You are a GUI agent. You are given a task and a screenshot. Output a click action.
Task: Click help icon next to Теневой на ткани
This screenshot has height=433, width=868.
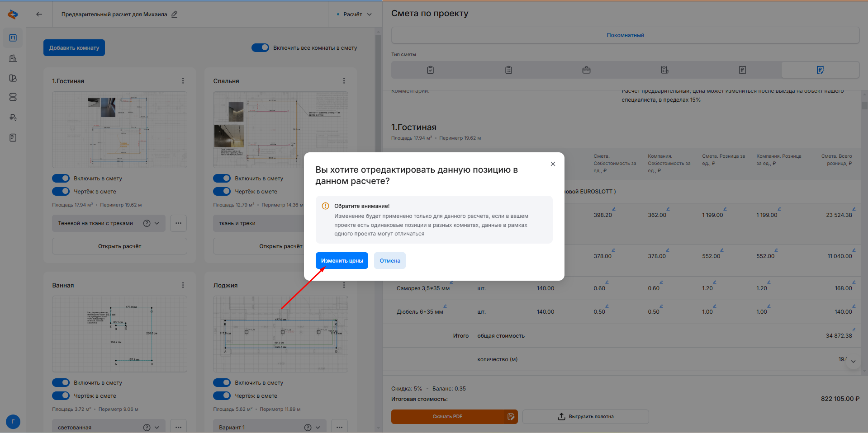tap(147, 223)
